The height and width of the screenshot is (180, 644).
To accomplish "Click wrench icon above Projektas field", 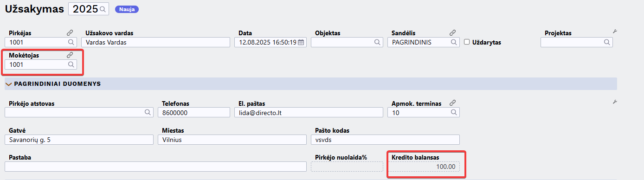I will (x=615, y=32).
